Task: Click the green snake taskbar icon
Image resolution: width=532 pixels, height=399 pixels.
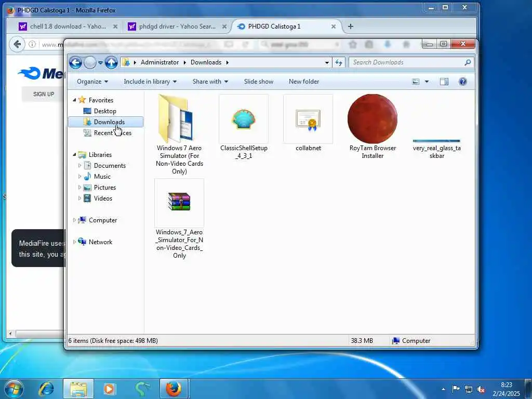Action: click(142, 389)
